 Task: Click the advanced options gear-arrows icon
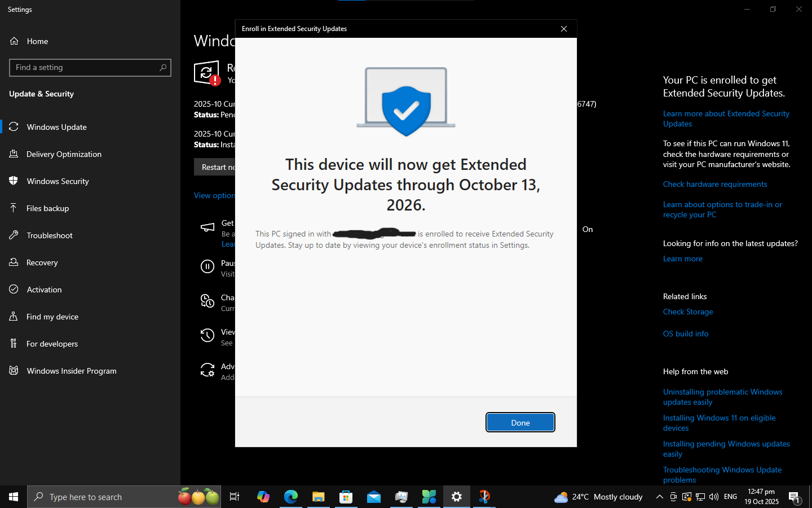(x=208, y=370)
